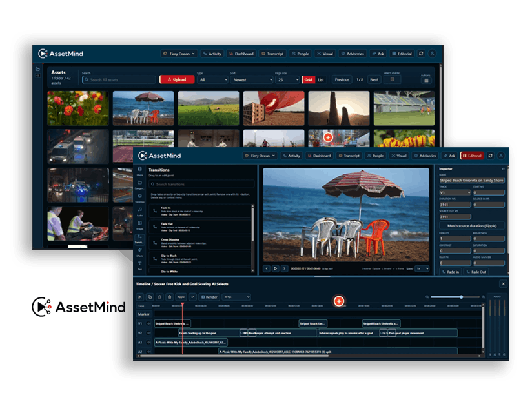Screen dimensions: 532x413
Task: Play the preview video
Action: tap(276, 268)
